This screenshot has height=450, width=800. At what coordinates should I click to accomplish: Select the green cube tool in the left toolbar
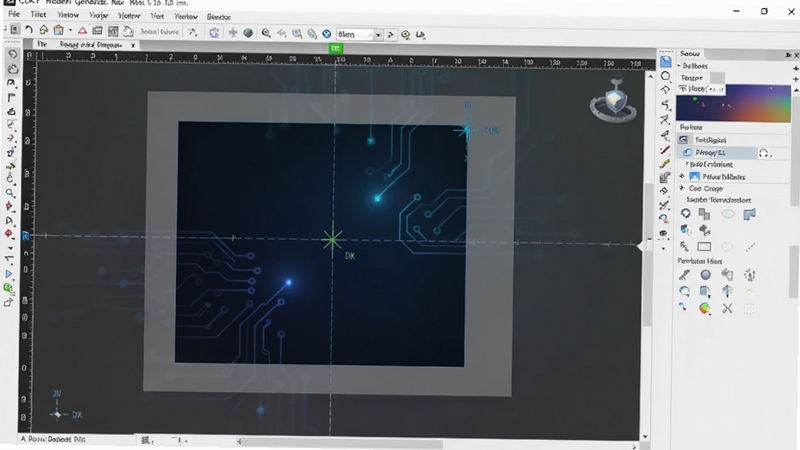coord(8,288)
